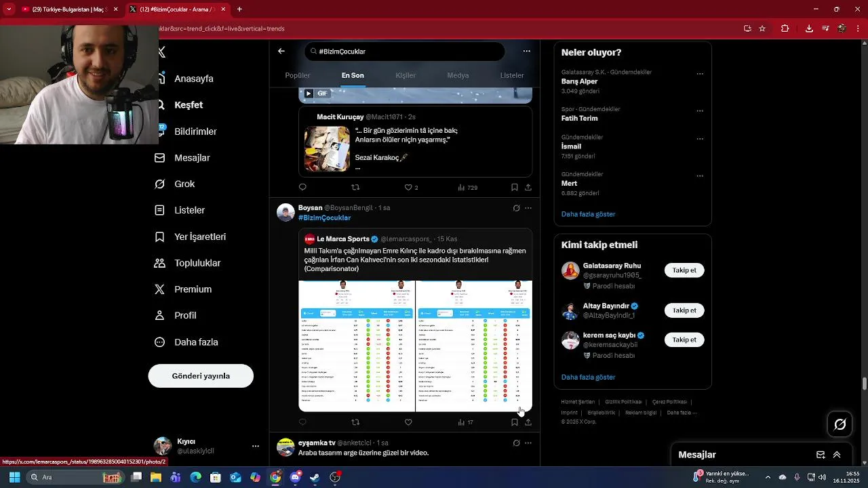Open Premium in the sidebar
Screen dimensions: 868x488
193,289
